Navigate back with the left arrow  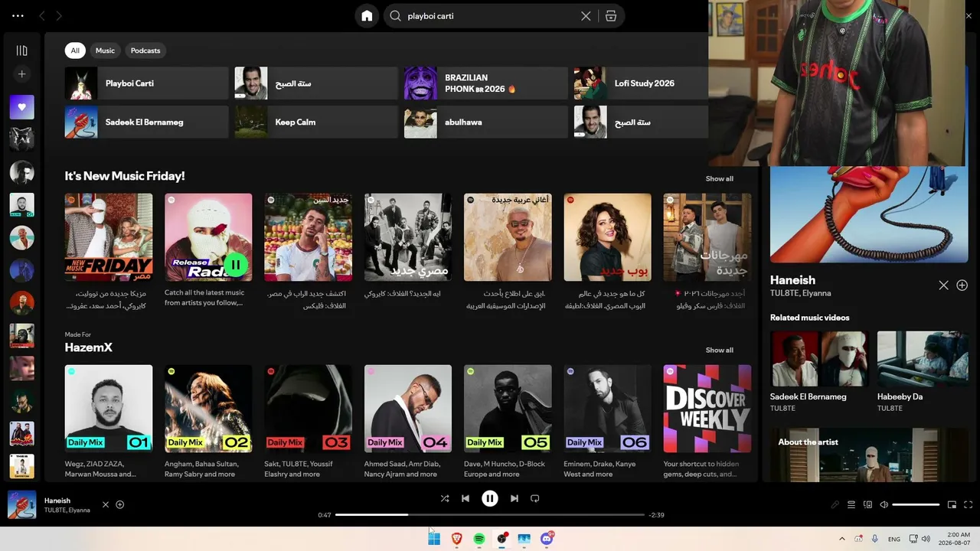(x=42, y=16)
